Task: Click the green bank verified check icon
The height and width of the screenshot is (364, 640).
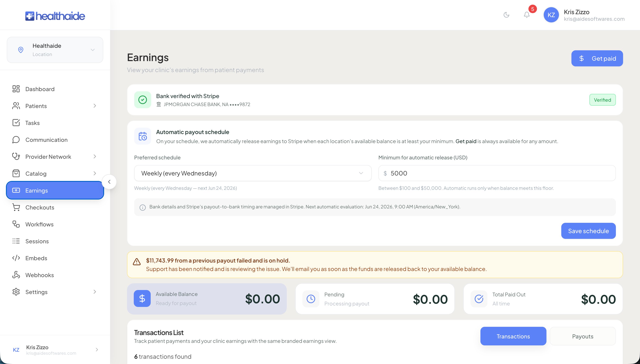Action: point(143,100)
